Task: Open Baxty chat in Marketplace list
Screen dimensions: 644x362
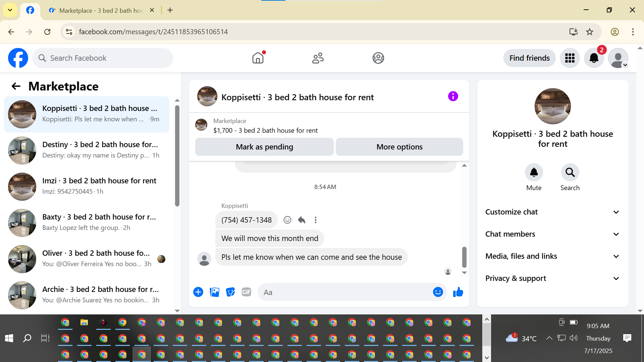Action: (x=87, y=223)
